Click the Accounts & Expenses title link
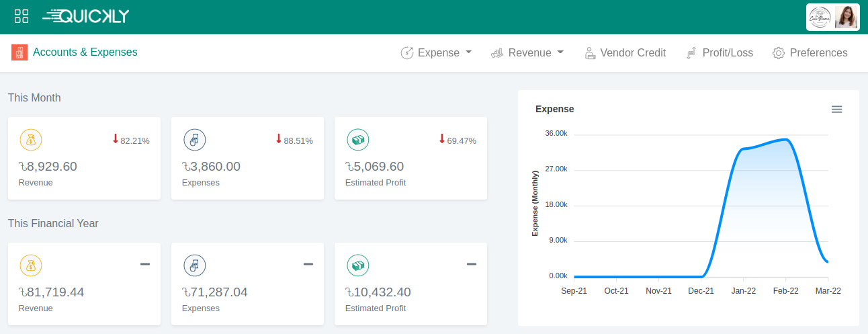 coord(85,52)
